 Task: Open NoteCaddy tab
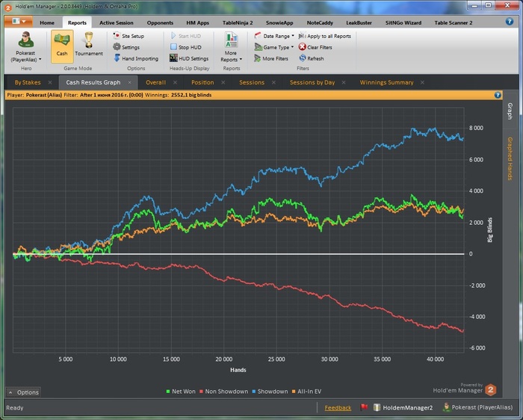click(320, 22)
